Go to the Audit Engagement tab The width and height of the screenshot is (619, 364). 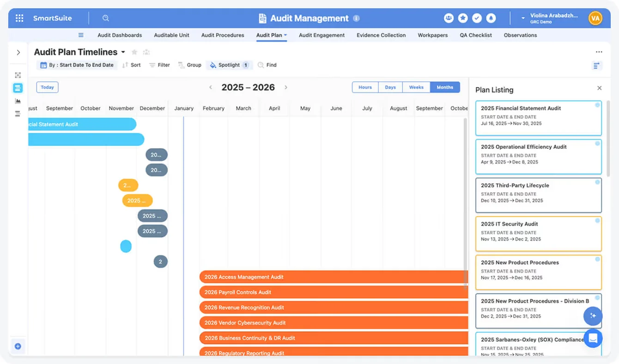tap(322, 35)
